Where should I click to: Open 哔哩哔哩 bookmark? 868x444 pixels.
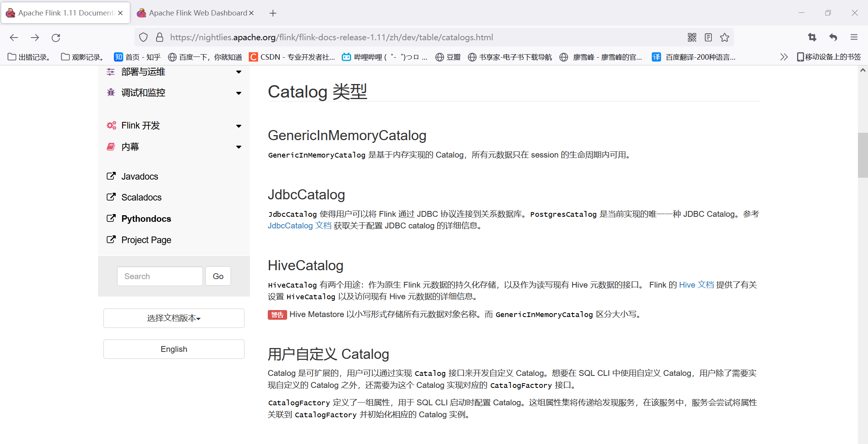coord(385,57)
